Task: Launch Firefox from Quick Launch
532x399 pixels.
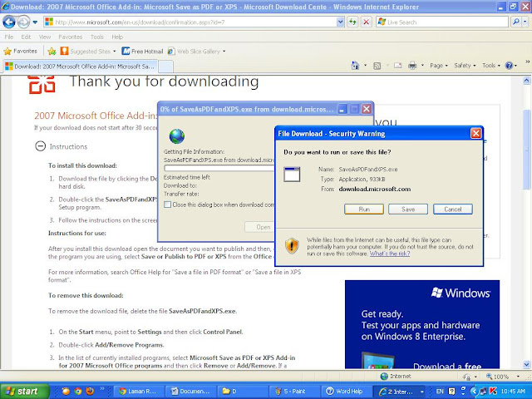Action: (x=90, y=392)
